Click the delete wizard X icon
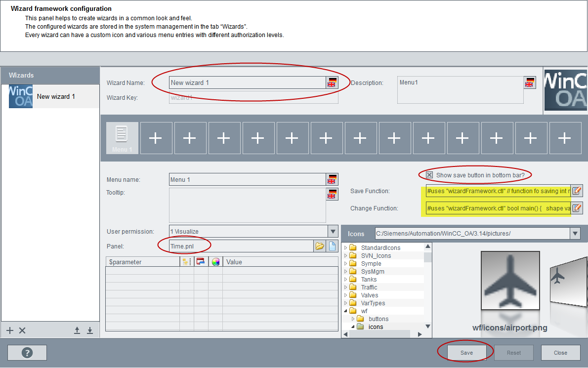 [22, 330]
